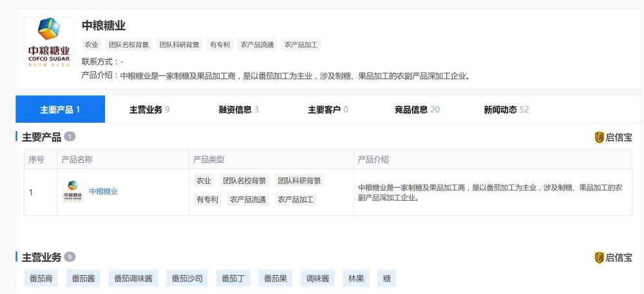Click the 农业 tag in the product table
Viewport: 644px width, 294px height.
coord(204,181)
